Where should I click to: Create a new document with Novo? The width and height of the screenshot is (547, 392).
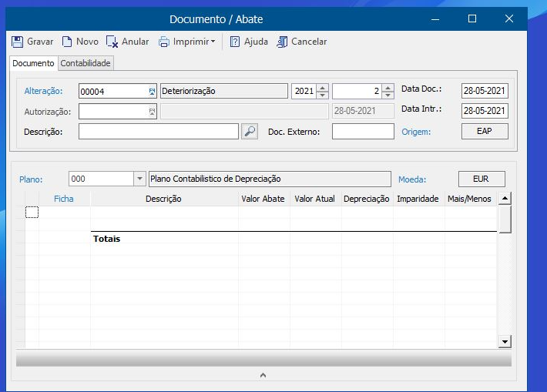67,42
